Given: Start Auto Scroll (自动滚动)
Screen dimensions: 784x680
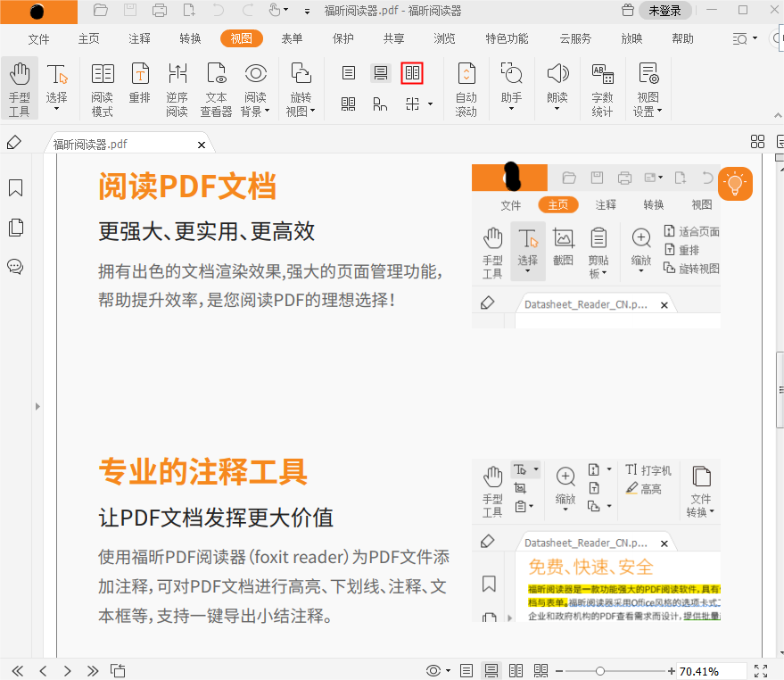Looking at the screenshot, I should (466, 87).
